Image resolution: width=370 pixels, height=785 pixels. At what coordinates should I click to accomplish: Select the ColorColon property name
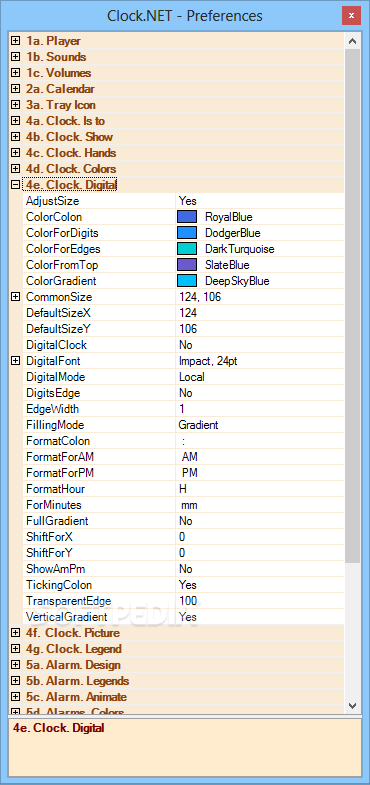coord(54,217)
